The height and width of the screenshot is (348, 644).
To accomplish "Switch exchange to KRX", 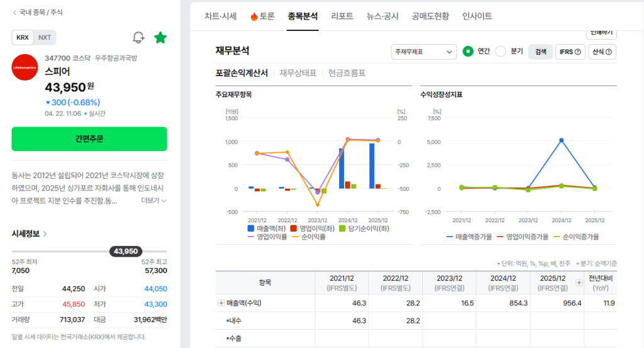I will (x=23, y=37).
